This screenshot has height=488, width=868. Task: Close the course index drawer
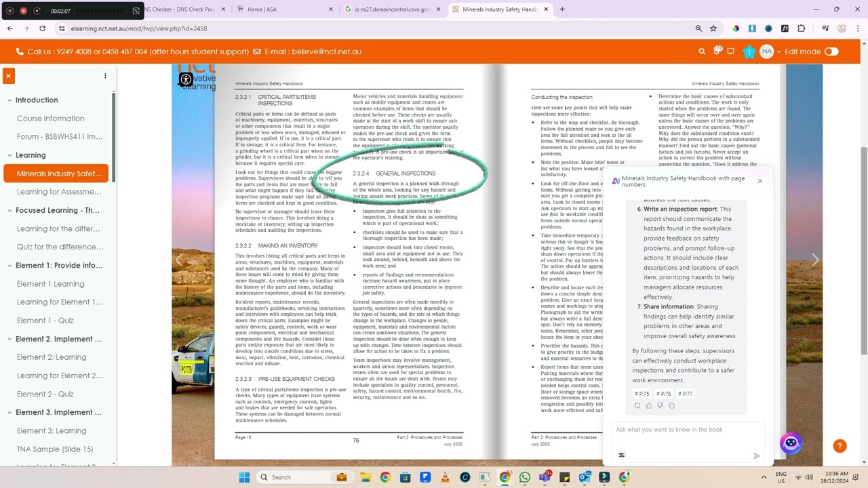[8, 76]
